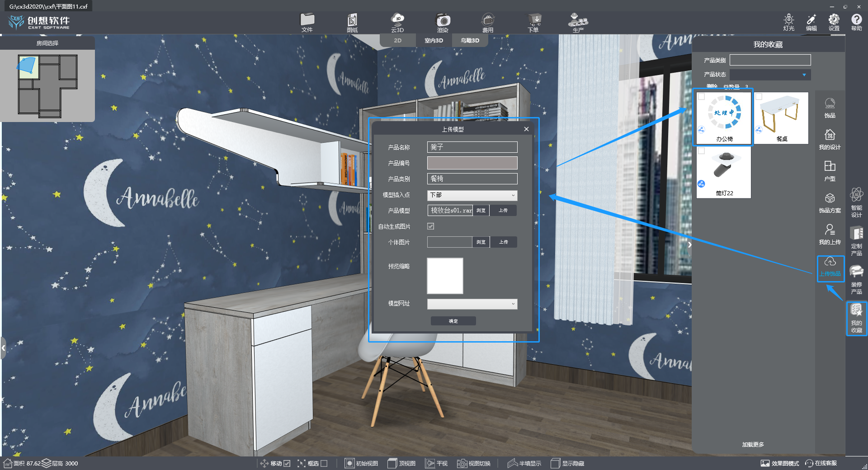Image resolution: width=868 pixels, height=470 pixels.
Task: Open the 生产 production icon
Action: pyautogui.click(x=578, y=22)
